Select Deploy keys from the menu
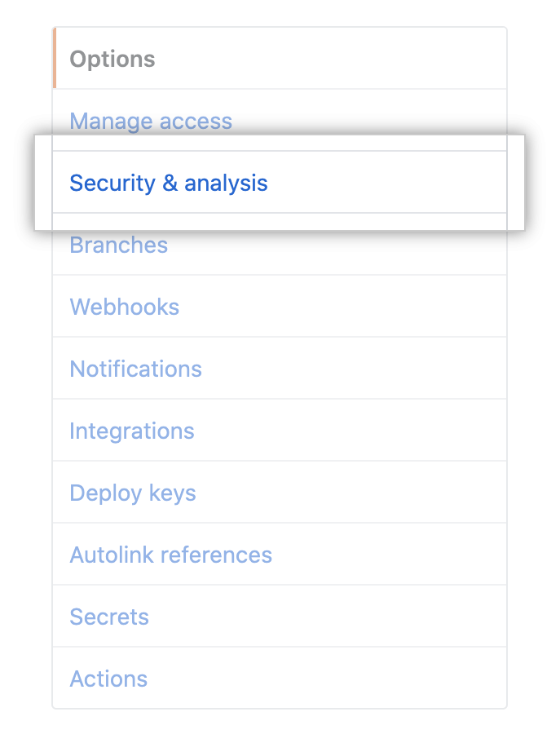 pyautogui.click(x=132, y=493)
